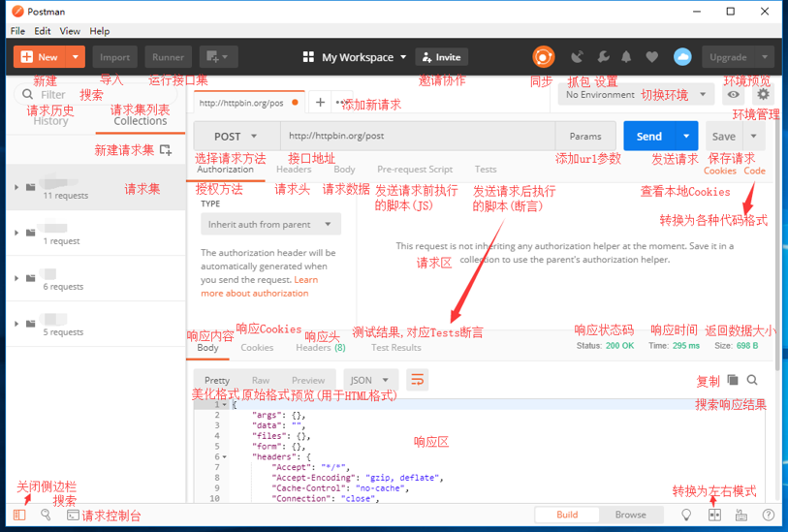Image resolution: width=788 pixels, height=532 pixels.
Task: Collapse line 6 headers fold arrow
Action: pos(224,456)
